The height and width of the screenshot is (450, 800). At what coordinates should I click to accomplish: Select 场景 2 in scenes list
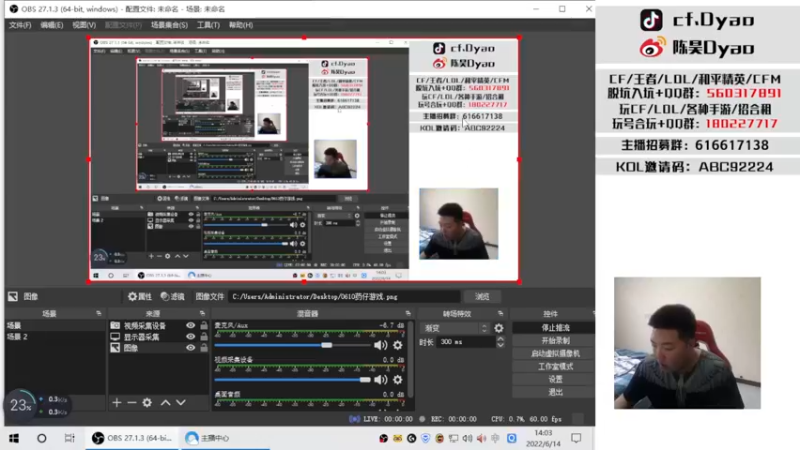(55, 337)
